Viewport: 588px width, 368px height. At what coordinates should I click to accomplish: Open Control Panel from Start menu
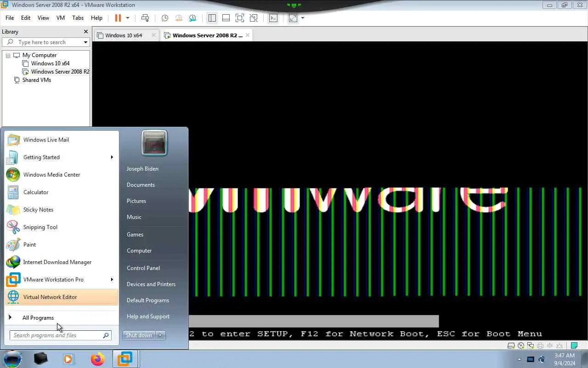(143, 268)
